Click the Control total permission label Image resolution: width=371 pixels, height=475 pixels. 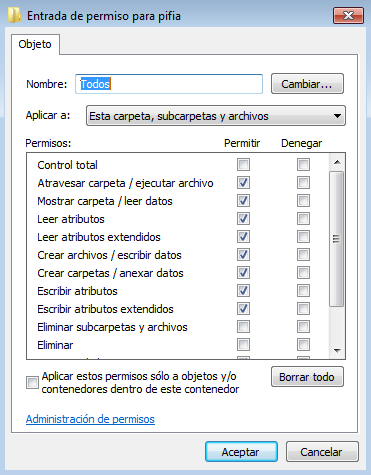pos(67,165)
